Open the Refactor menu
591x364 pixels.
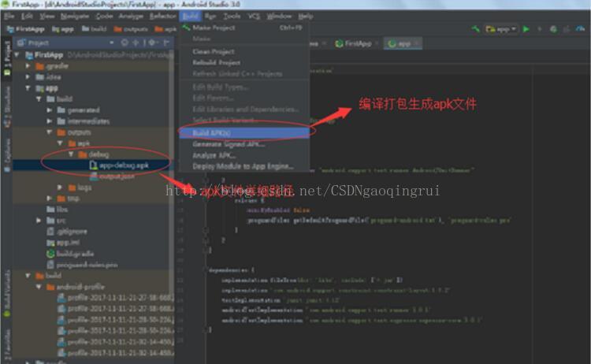162,17
